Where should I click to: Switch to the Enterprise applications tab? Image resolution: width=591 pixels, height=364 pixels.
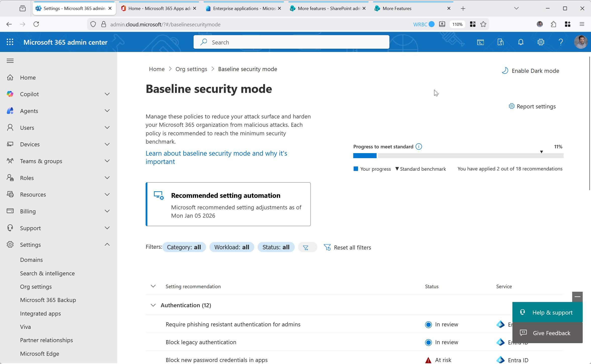click(x=243, y=9)
